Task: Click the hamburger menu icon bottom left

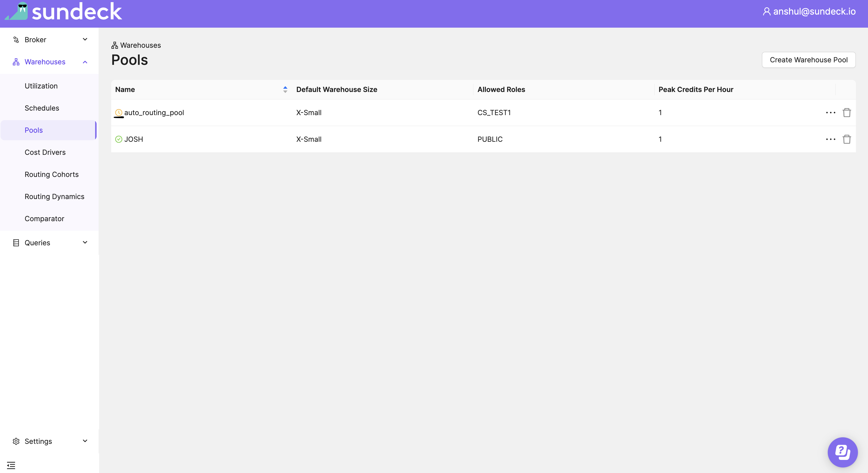Action: coord(11,465)
